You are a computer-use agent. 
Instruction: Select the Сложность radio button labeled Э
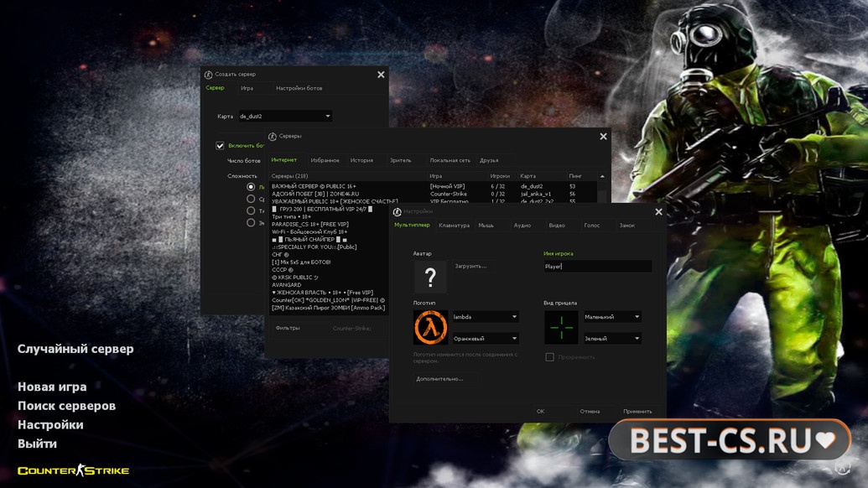[251, 222]
